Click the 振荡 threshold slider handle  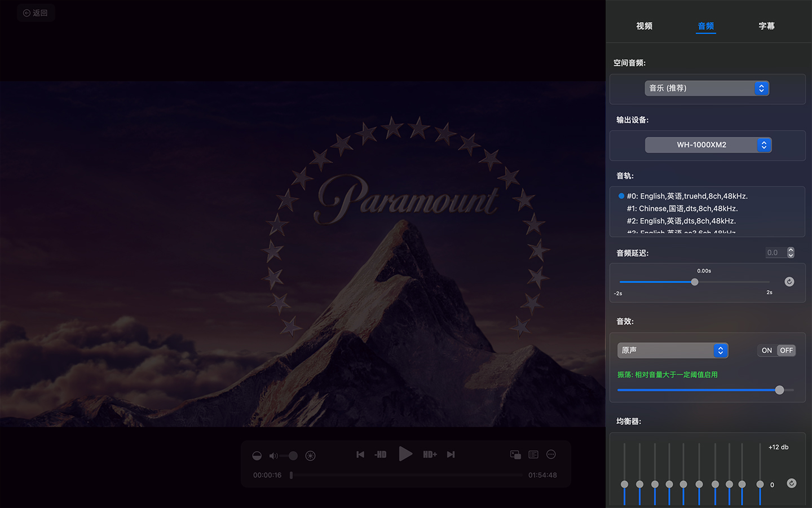pyautogui.click(x=779, y=390)
